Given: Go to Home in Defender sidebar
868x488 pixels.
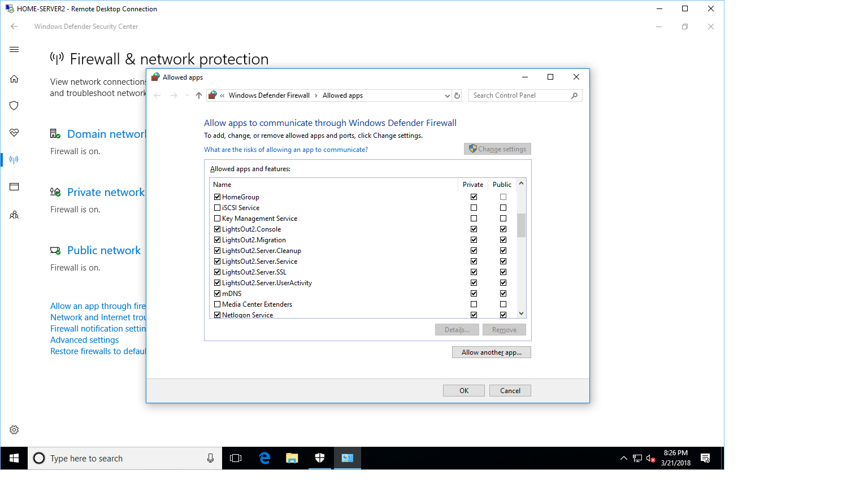Looking at the screenshot, I should click(14, 79).
